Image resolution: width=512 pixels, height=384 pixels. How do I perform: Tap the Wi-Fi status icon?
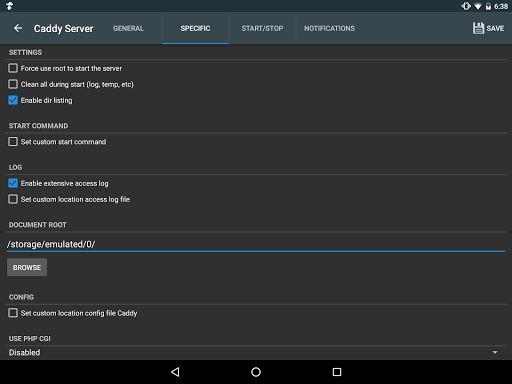click(x=478, y=6)
